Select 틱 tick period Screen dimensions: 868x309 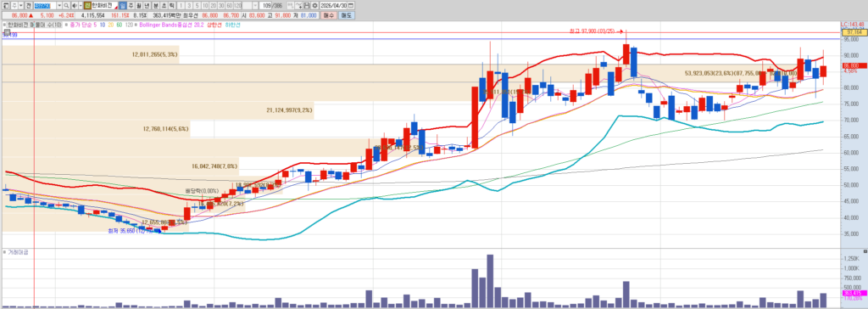pyautogui.click(x=171, y=5)
